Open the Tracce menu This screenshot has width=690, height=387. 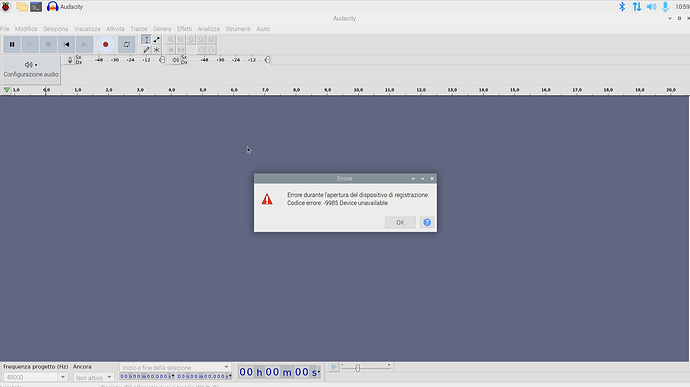139,29
